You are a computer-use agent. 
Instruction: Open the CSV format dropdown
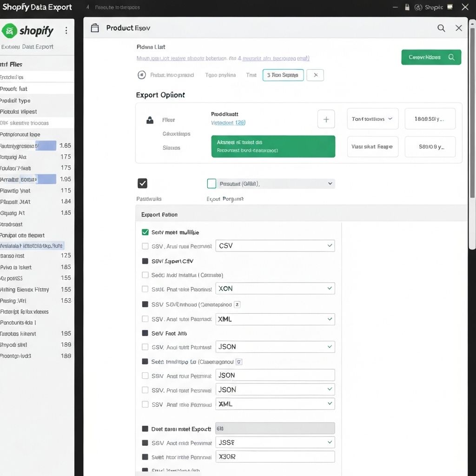pyautogui.click(x=275, y=246)
